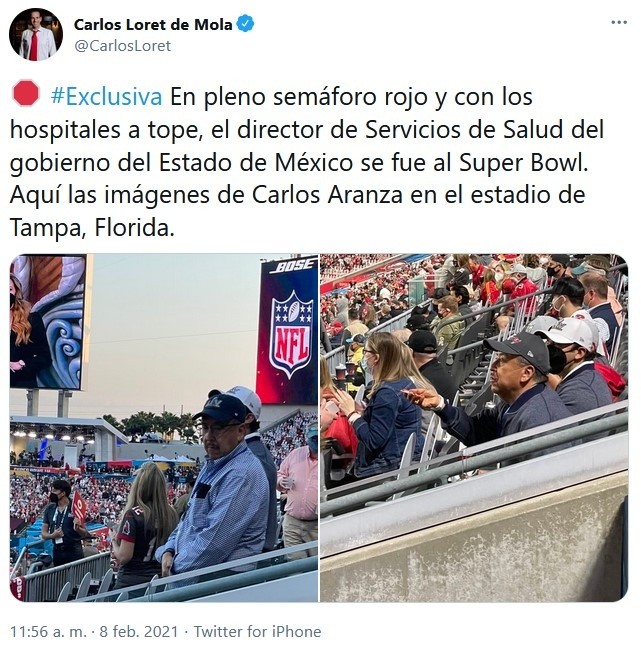The height and width of the screenshot is (652, 641).
Task: Click the 11:56 a. m. timestamp
Action: [x=48, y=632]
